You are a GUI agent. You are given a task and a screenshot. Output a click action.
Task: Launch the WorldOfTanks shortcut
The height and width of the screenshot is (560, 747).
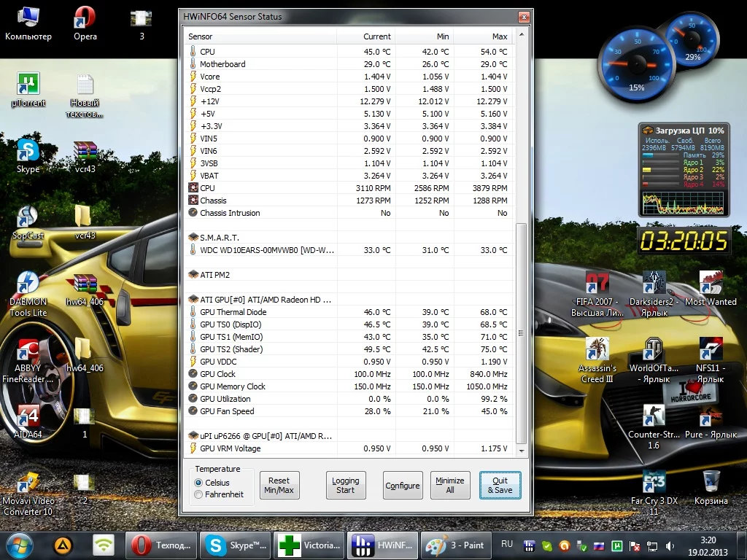(654, 360)
